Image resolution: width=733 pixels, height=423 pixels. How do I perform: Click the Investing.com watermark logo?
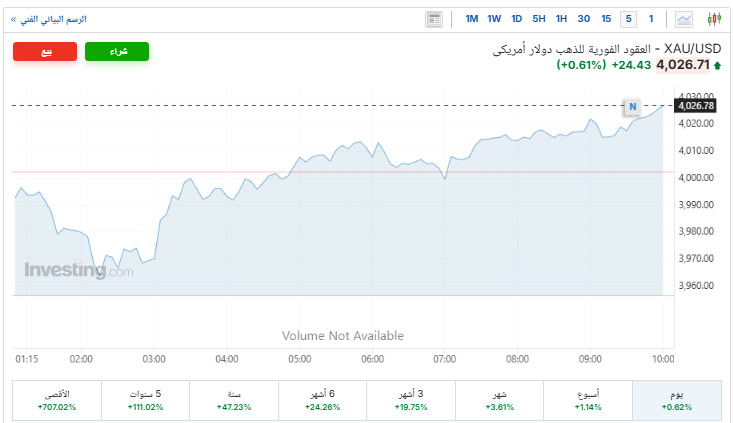click(x=78, y=270)
